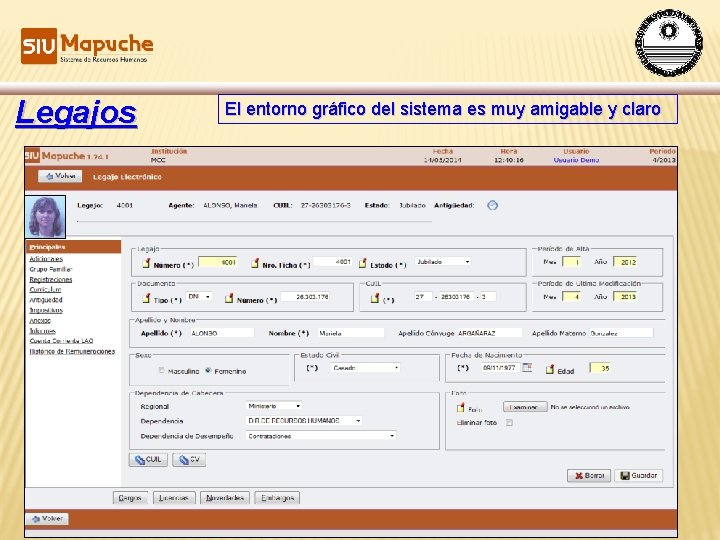Open the Licencias tab button
720x540 pixels.
tap(174, 498)
